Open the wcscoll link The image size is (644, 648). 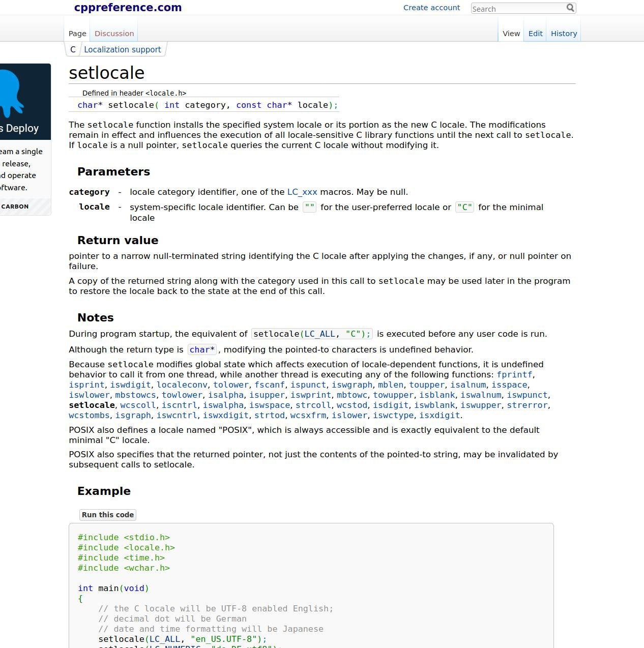pos(138,405)
